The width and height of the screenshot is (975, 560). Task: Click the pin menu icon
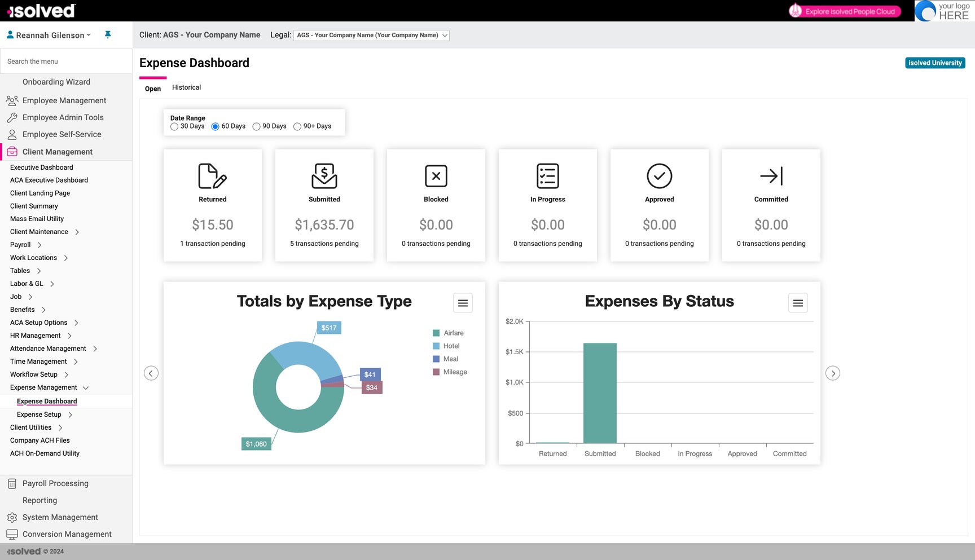click(x=108, y=35)
